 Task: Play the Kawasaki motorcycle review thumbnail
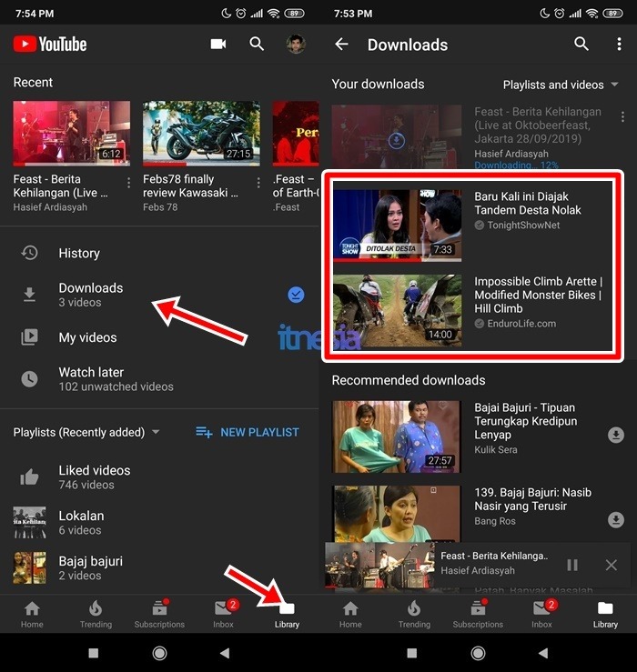tap(201, 134)
